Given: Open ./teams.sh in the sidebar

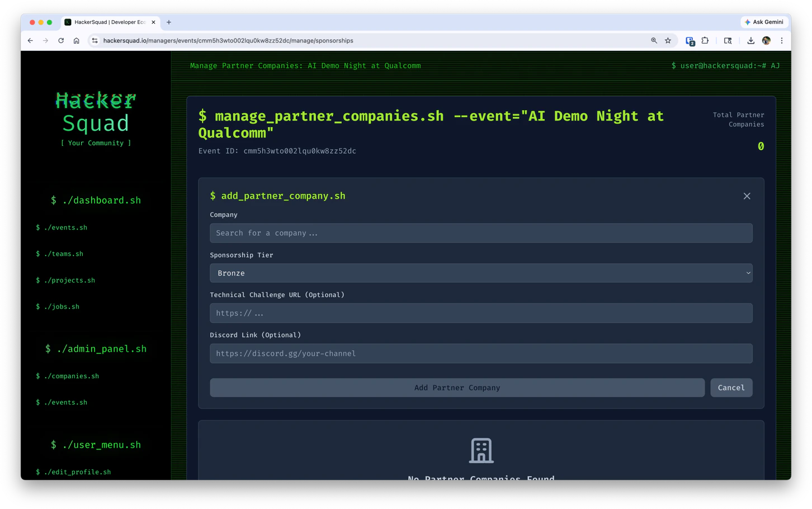Looking at the screenshot, I should 59,254.
